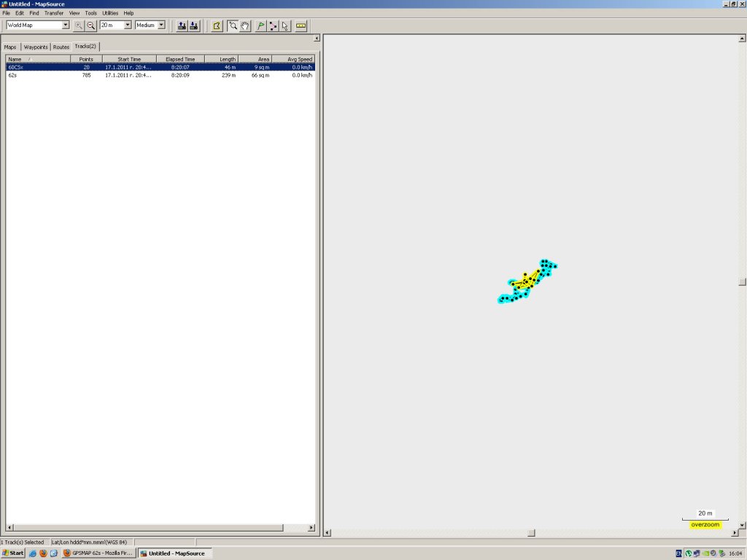Sort tracks by Avg Speed column header

pos(293,59)
